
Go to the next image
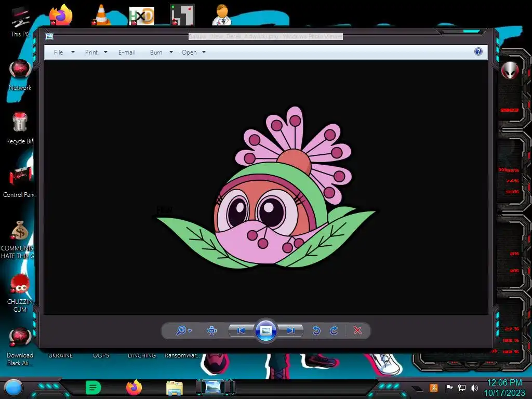pyautogui.click(x=291, y=330)
